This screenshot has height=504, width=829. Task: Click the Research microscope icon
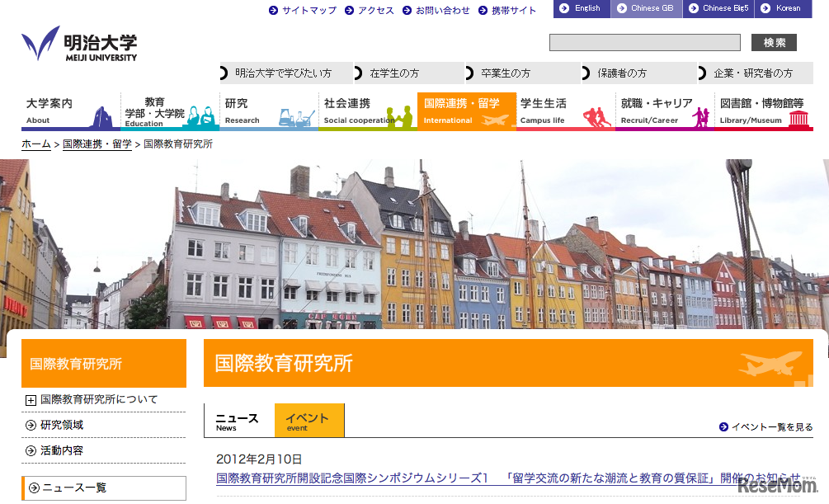click(295, 117)
